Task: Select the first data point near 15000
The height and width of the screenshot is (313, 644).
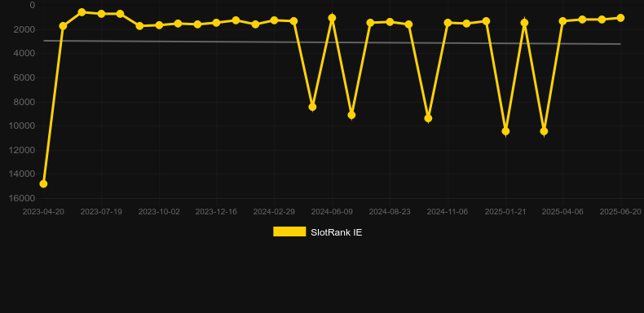Action: [43, 183]
